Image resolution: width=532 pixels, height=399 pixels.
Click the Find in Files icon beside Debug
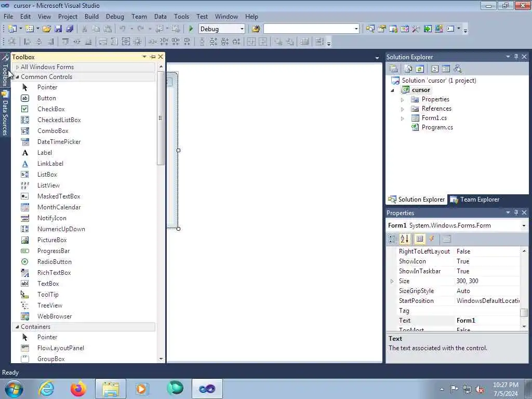(256, 29)
